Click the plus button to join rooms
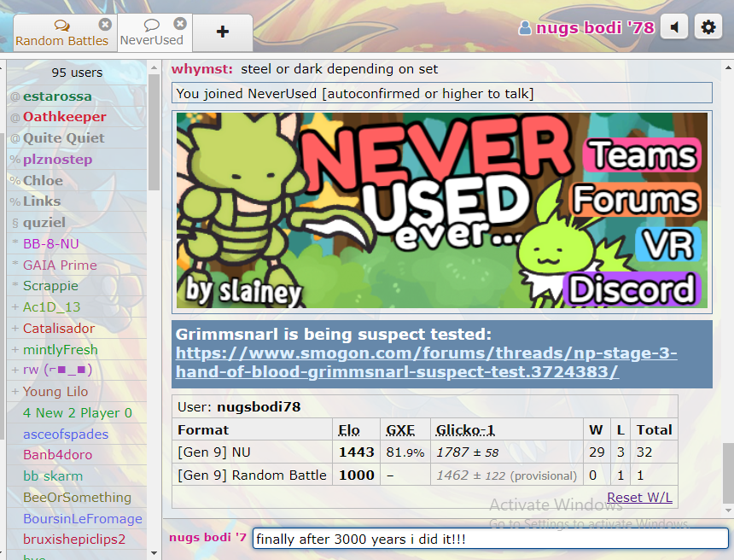 pos(223,32)
